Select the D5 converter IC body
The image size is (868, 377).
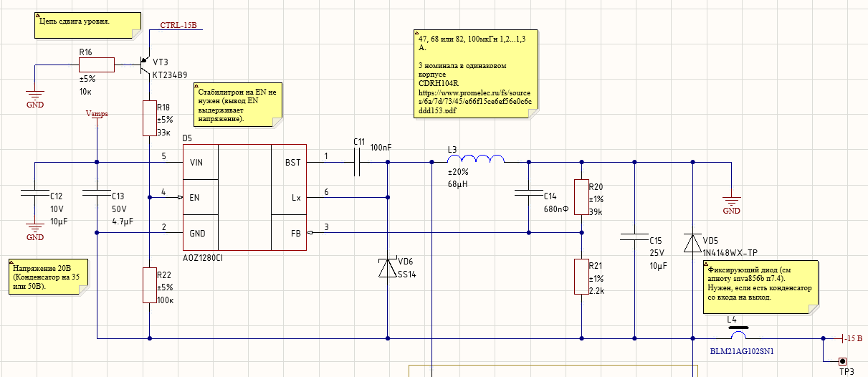click(244, 197)
